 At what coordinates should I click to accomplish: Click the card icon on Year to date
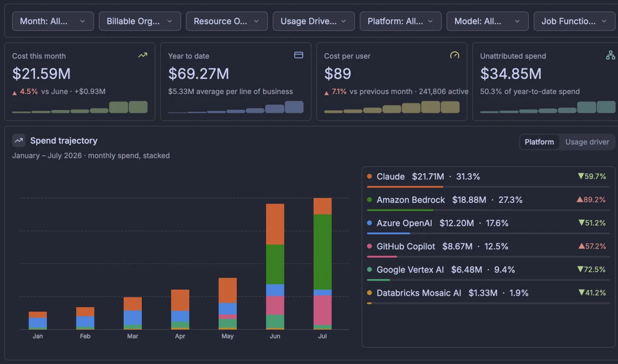(x=299, y=55)
